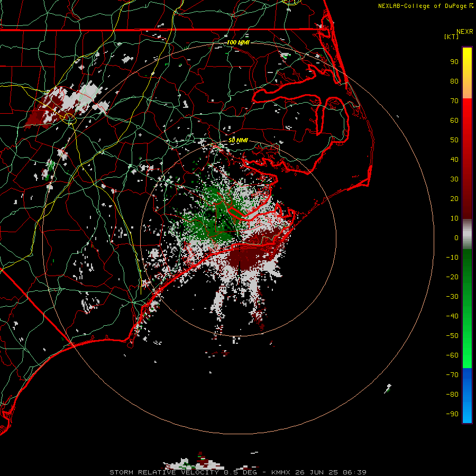Click the -20 value on the velocity scale
The height and width of the screenshot is (476, 476).
(x=452, y=277)
